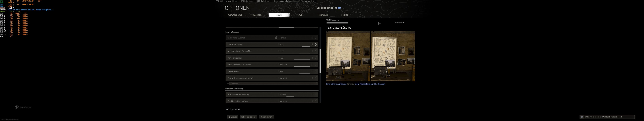Decrease Texturauflösung with its left arrow
The width and height of the screenshot is (644, 121).
pos(312,45)
